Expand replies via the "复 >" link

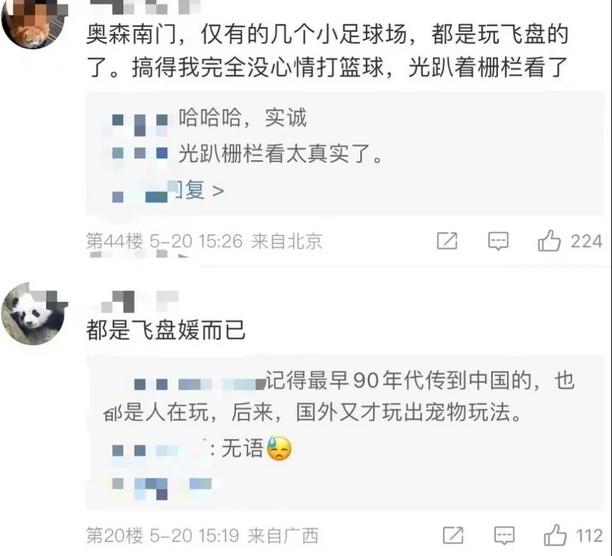[x=198, y=189]
